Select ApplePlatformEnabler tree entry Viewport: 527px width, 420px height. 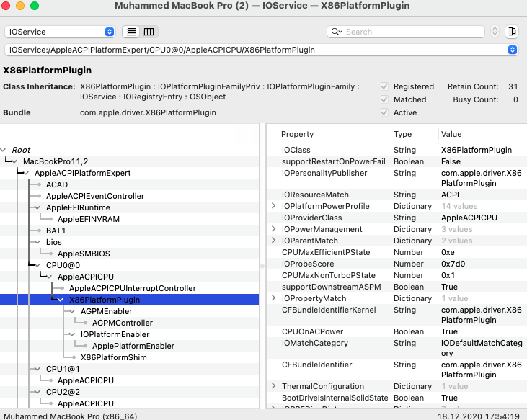click(x=133, y=346)
